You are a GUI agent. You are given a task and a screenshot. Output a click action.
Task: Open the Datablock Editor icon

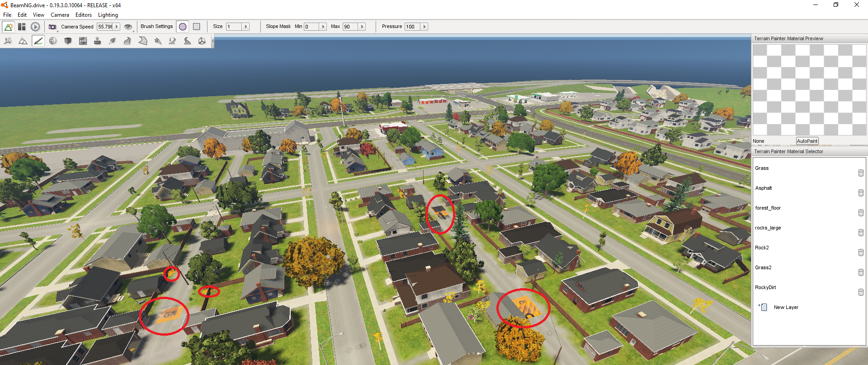pyautogui.click(x=83, y=41)
